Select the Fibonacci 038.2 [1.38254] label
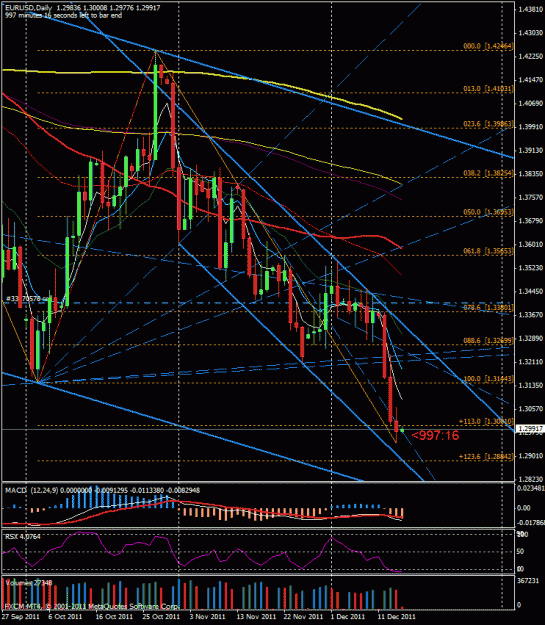 (488, 173)
